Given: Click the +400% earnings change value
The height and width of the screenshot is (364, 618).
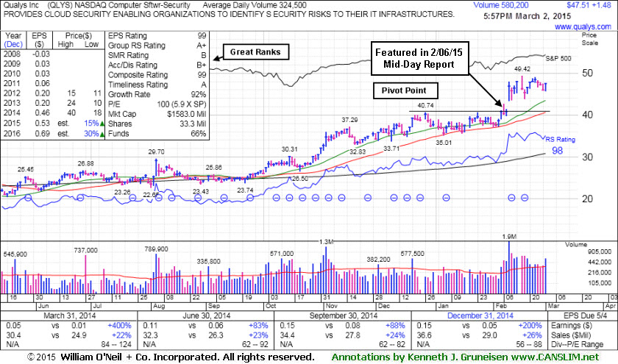Looking at the screenshot, I should coord(119,326).
